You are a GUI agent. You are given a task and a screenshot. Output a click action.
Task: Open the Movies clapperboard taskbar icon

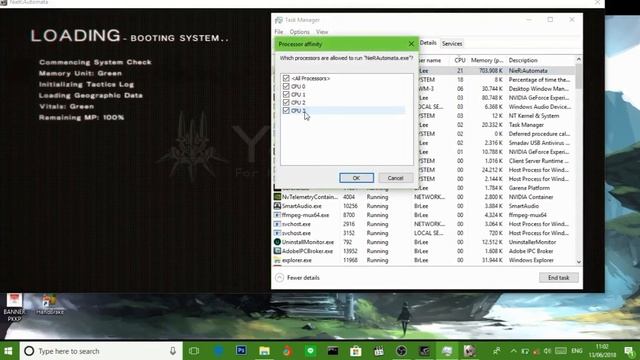379,351
